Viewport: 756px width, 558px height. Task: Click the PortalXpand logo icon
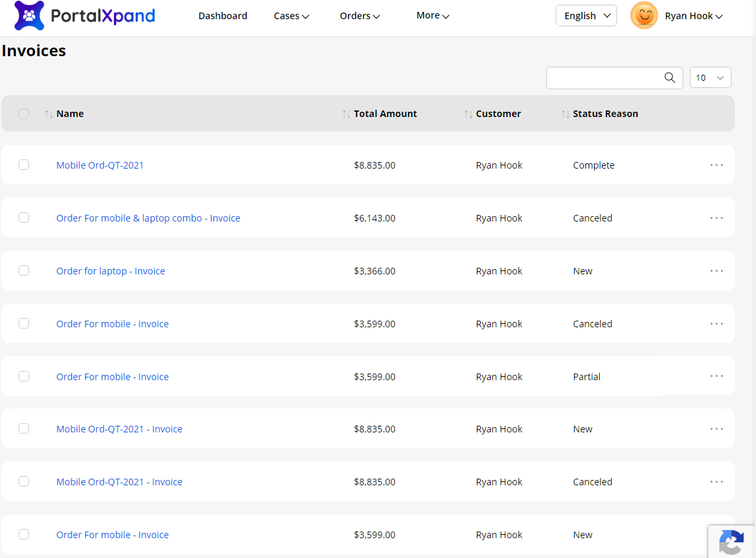pos(29,16)
